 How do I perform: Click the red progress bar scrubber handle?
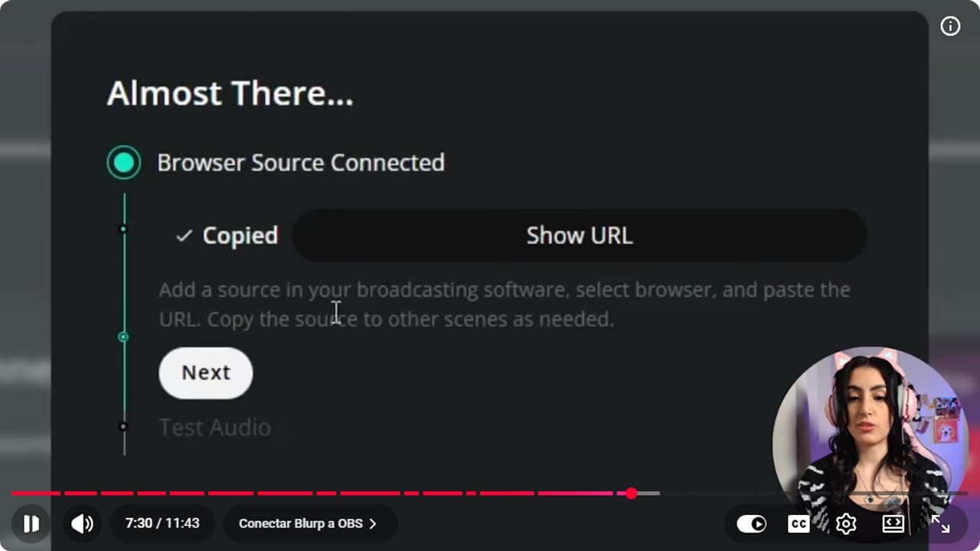click(x=631, y=494)
